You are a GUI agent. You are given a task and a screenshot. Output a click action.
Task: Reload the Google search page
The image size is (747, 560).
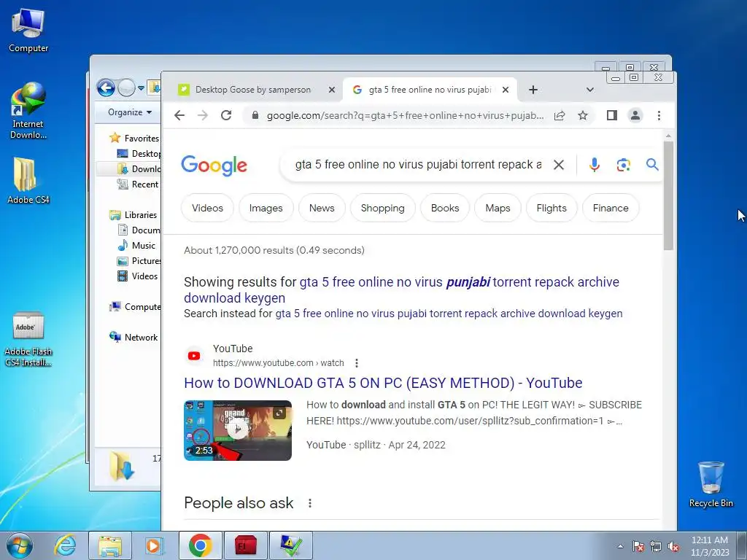point(226,115)
